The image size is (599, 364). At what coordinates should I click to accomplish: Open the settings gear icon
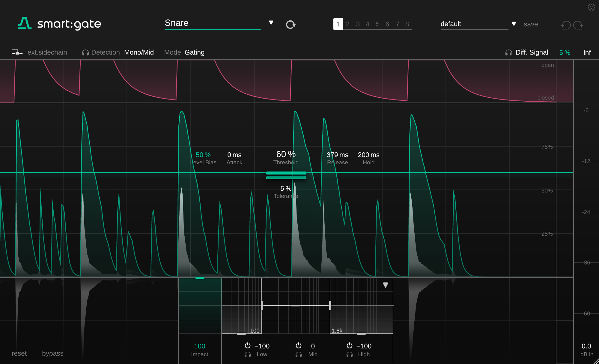tap(591, 7)
